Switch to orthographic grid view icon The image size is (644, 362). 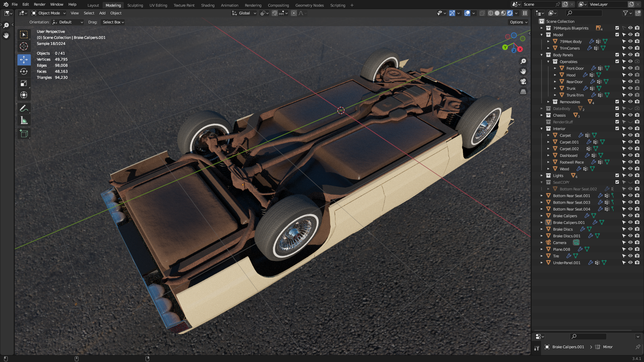pos(523,92)
